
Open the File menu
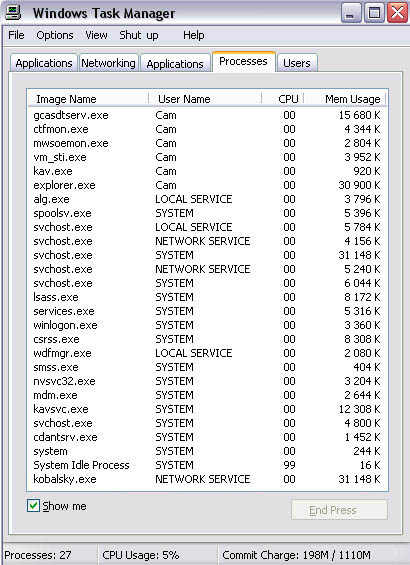point(16,35)
